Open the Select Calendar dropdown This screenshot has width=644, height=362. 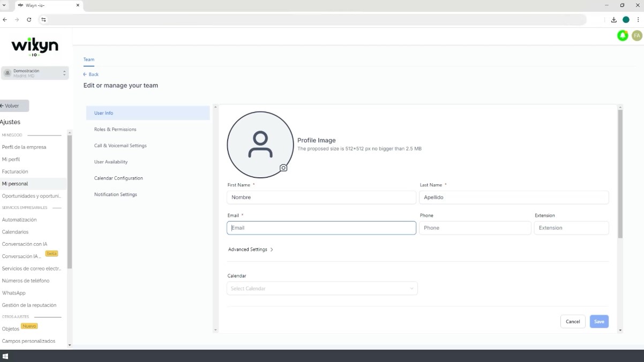(x=322, y=289)
